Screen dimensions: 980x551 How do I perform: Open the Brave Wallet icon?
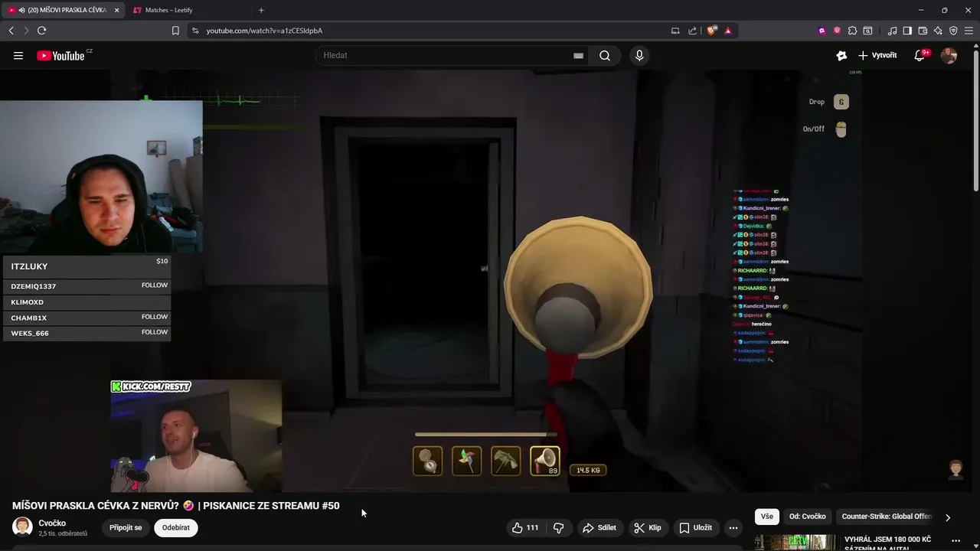pyautogui.click(x=923, y=31)
